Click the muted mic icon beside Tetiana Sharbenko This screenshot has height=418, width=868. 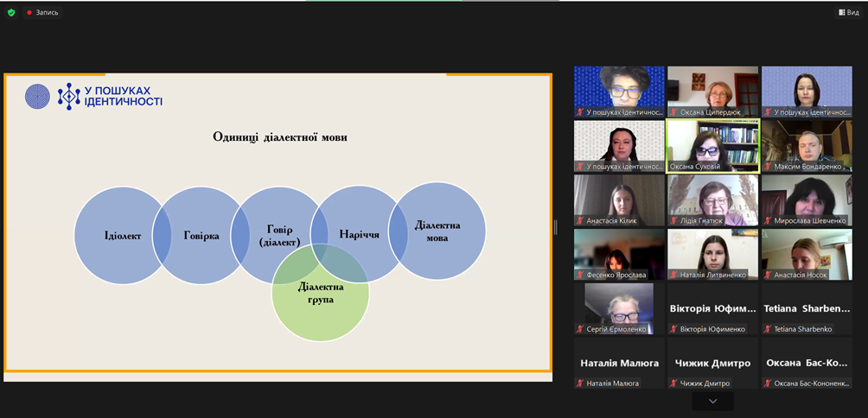[x=768, y=329]
